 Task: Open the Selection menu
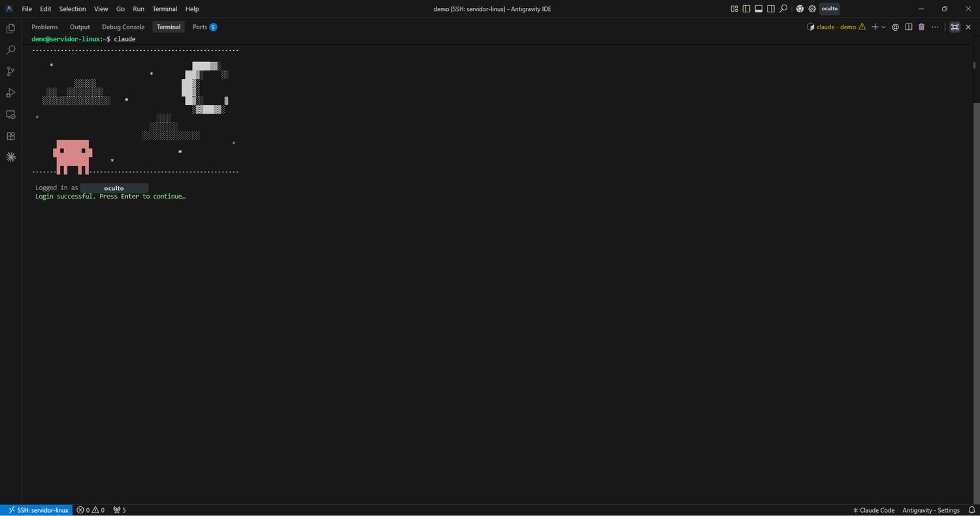pos(73,9)
